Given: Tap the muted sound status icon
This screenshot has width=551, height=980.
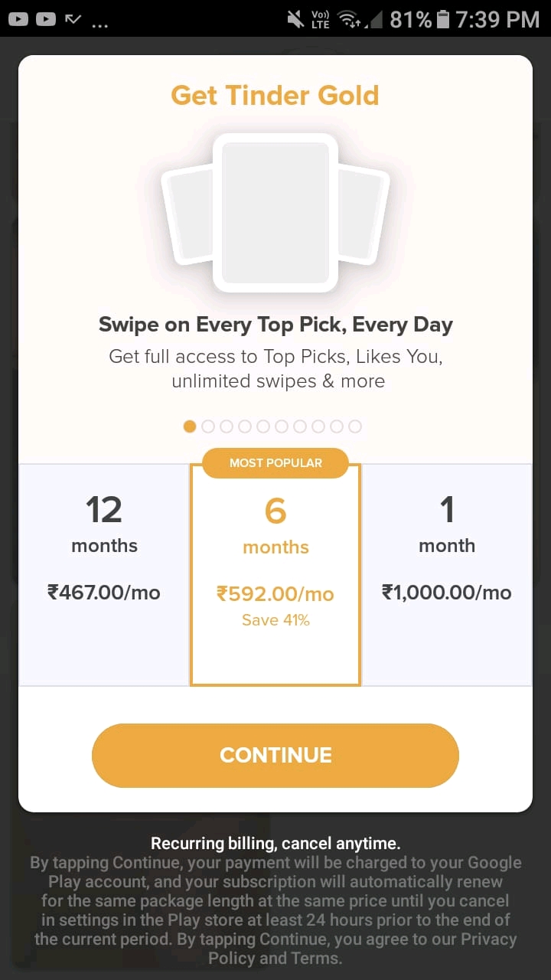Looking at the screenshot, I should click(x=295, y=19).
